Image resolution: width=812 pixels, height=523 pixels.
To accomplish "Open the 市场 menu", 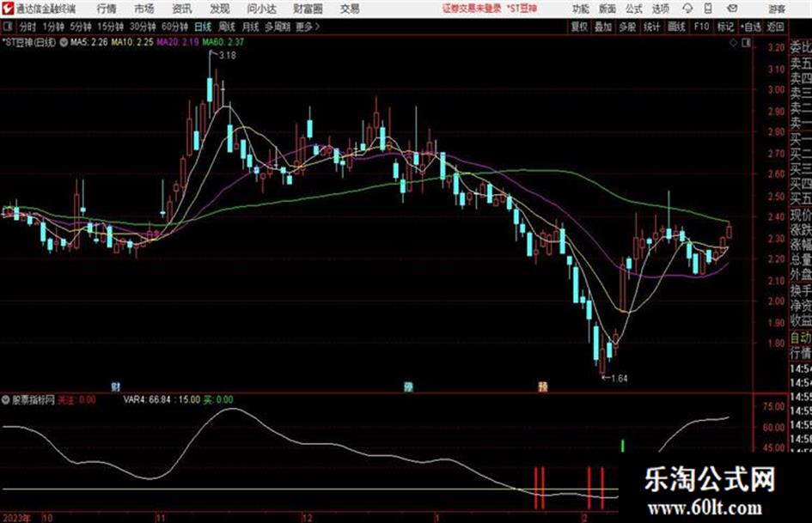I will [x=144, y=9].
